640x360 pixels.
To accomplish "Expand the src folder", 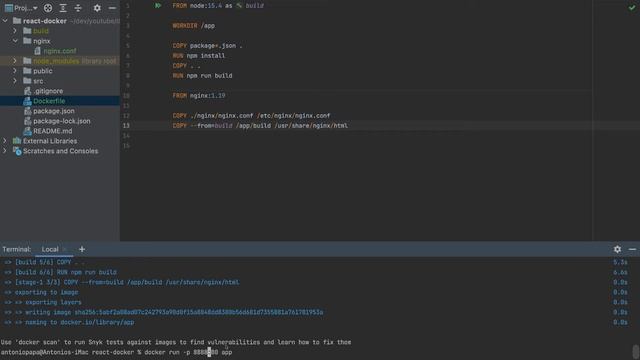I will pos(15,81).
